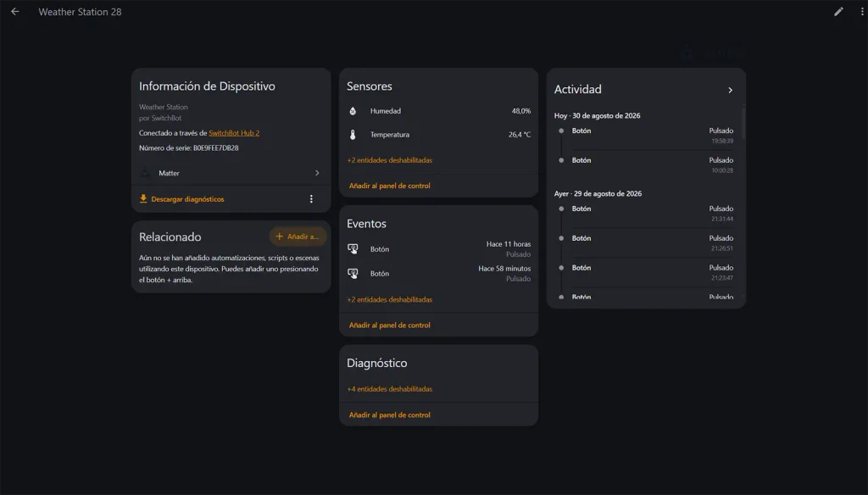Screen dimensions: 868x495
Task: Open the Temperatura sensor row
Action: pos(438,135)
